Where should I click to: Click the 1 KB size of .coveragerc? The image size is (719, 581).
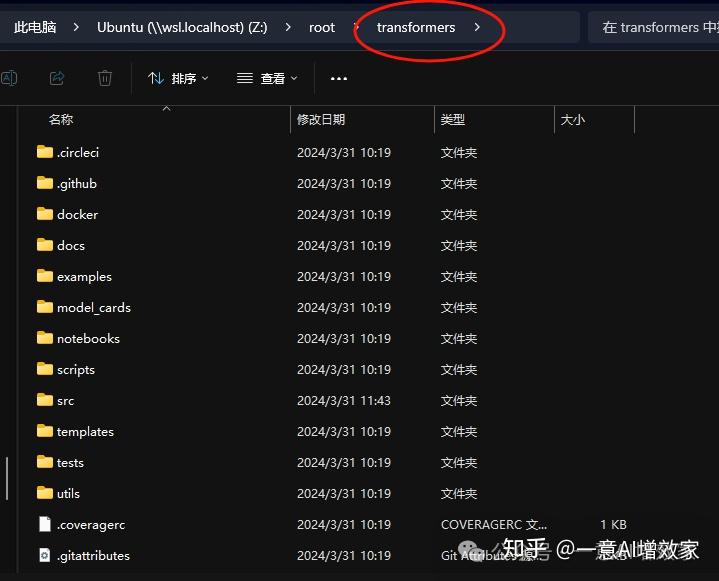click(x=614, y=525)
